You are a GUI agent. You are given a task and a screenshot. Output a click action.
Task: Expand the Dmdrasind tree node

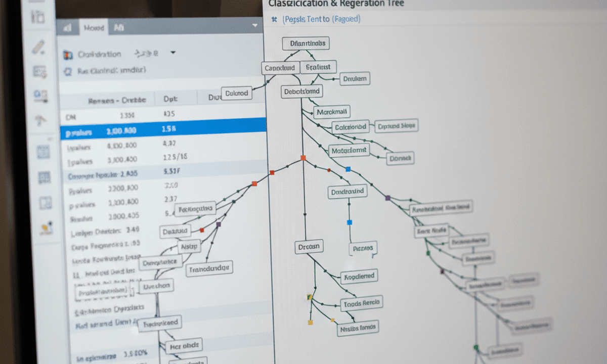347,192
